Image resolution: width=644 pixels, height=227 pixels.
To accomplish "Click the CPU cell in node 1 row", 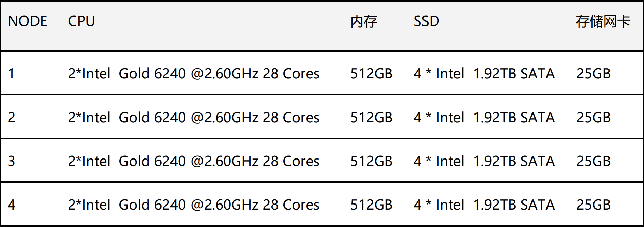I will pyautogui.click(x=194, y=74).
